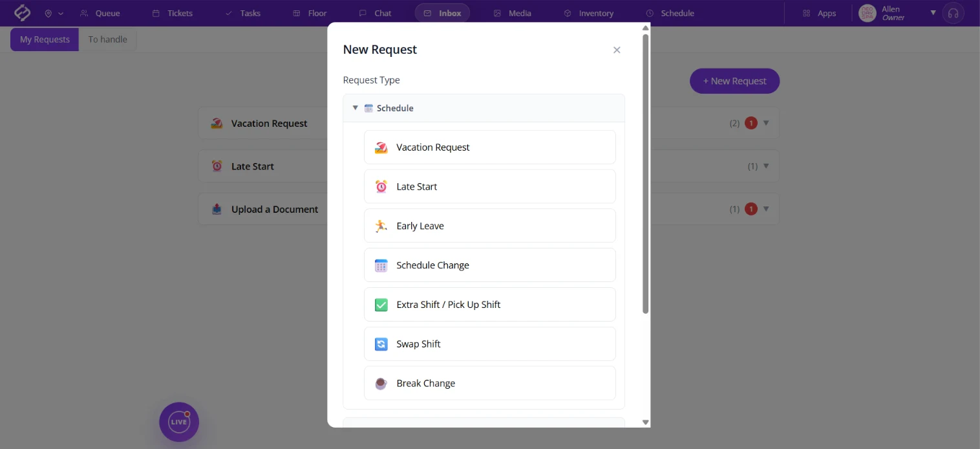Open the Queue menu item
The height and width of the screenshot is (449, 980).
100,13
